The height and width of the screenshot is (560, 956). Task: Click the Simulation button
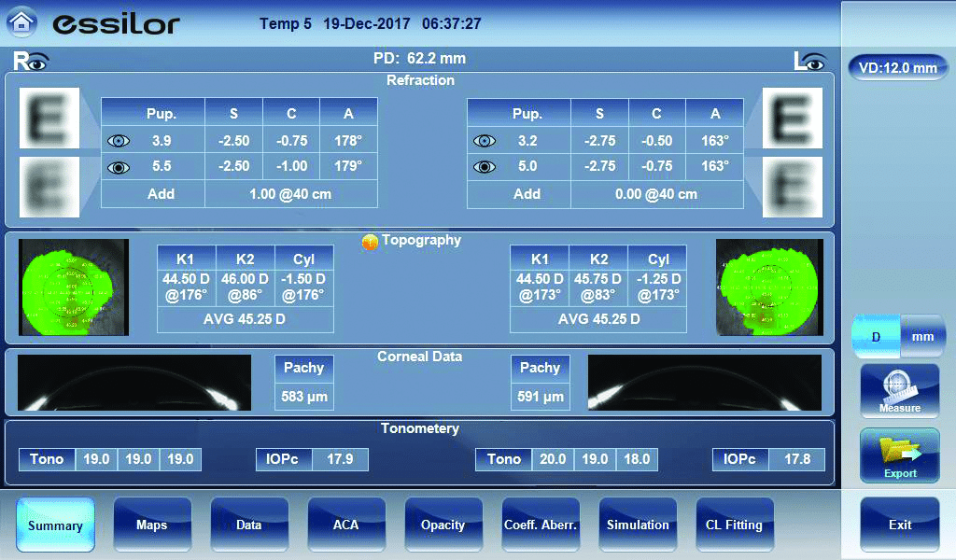point(638,525)
